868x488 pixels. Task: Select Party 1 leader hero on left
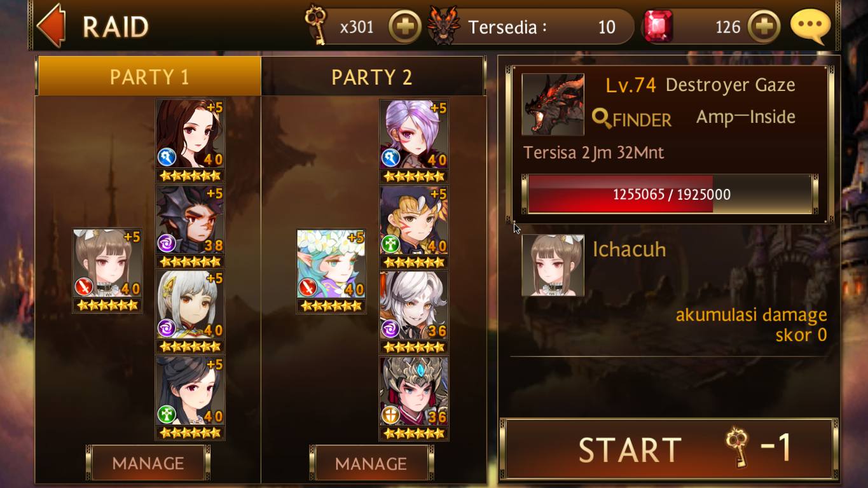pyautogui.click(x=107, y=270)
